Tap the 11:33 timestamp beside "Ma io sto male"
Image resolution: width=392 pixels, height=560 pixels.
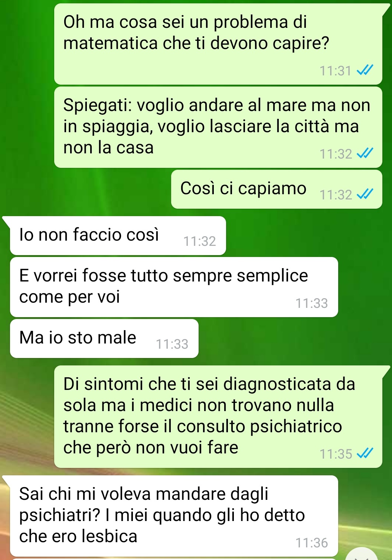click(172, 344)
